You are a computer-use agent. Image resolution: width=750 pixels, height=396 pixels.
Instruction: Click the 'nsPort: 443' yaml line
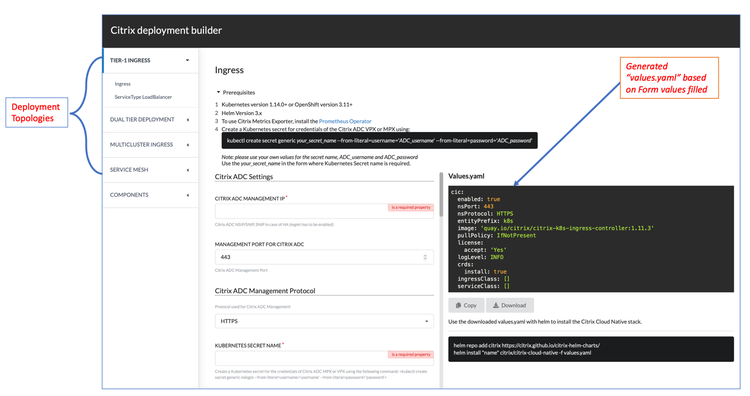475,206
